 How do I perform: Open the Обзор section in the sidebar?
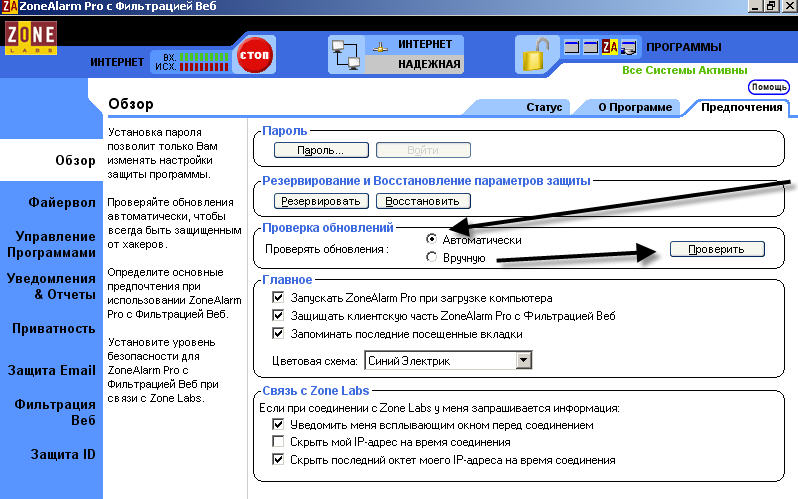coord(75,160)
